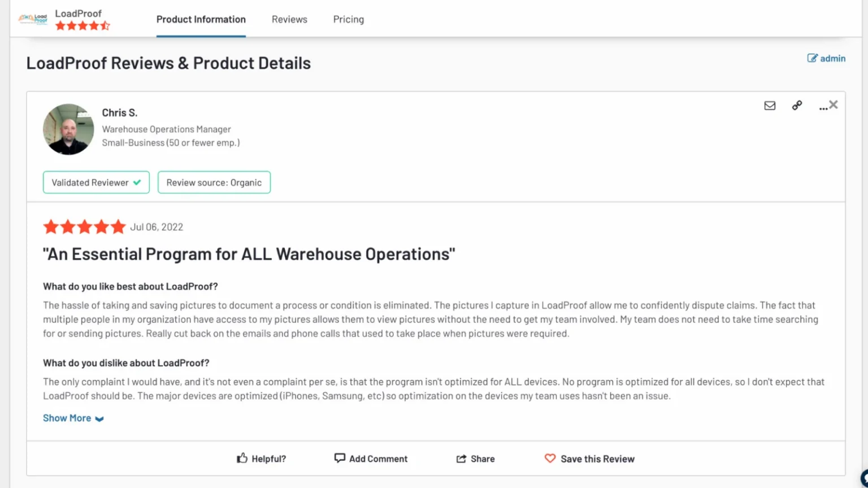Click the Add Comment button
868x488 pixels.
pos(371,459)
